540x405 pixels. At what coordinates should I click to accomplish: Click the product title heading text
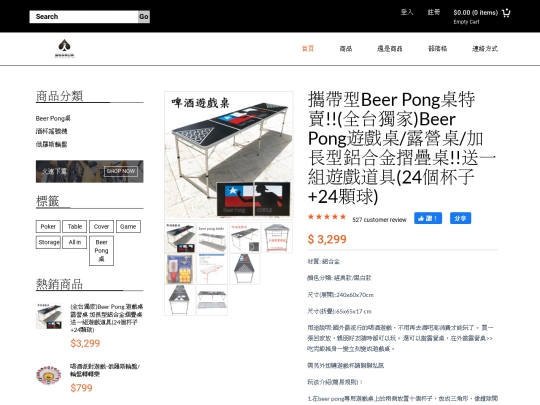click(402, 148)
